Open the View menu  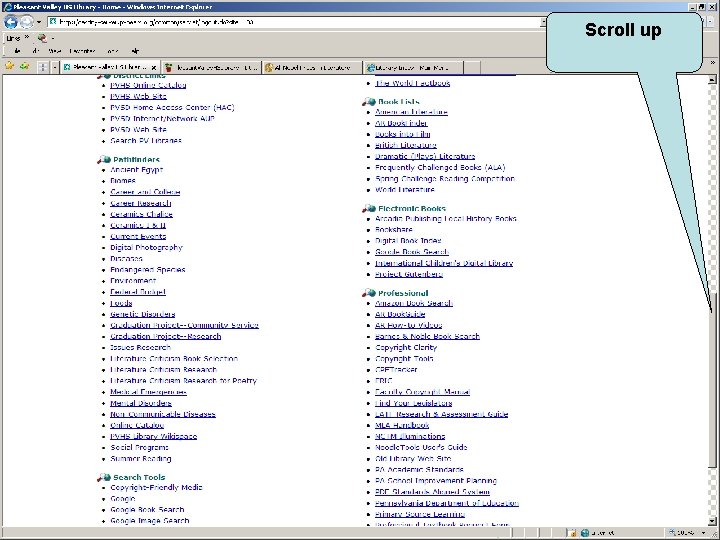[54, 51]
